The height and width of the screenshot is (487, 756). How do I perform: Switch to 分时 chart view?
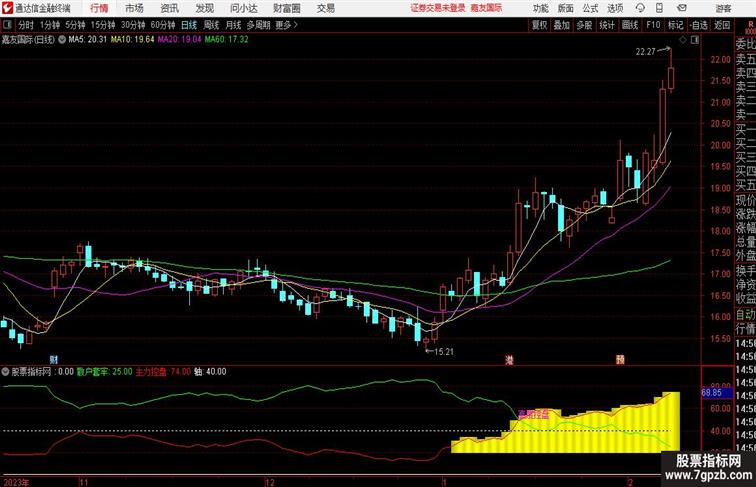(x=26, y=25)
